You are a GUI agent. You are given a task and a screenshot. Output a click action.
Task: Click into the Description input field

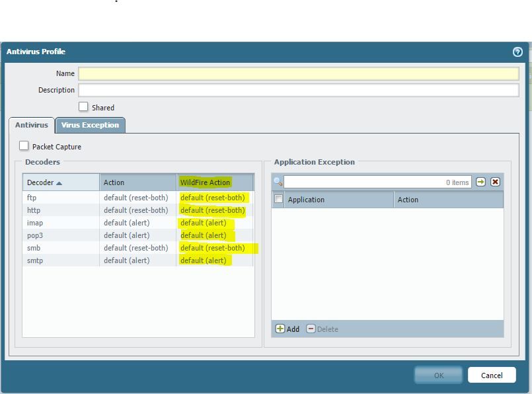[298, 90]
